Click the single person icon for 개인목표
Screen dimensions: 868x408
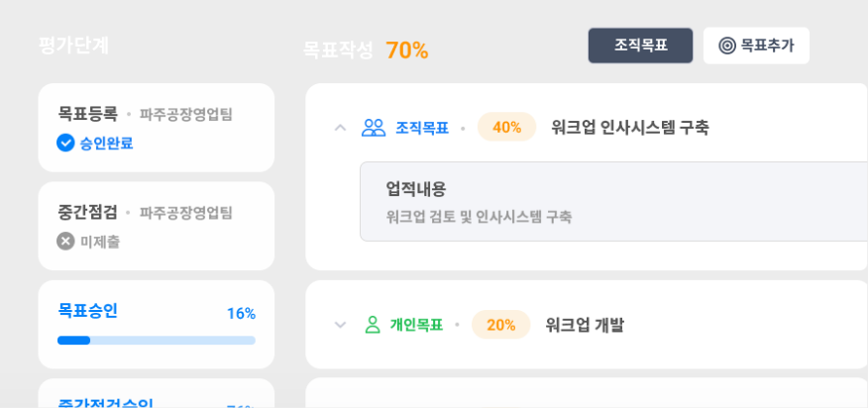(374, 325)
